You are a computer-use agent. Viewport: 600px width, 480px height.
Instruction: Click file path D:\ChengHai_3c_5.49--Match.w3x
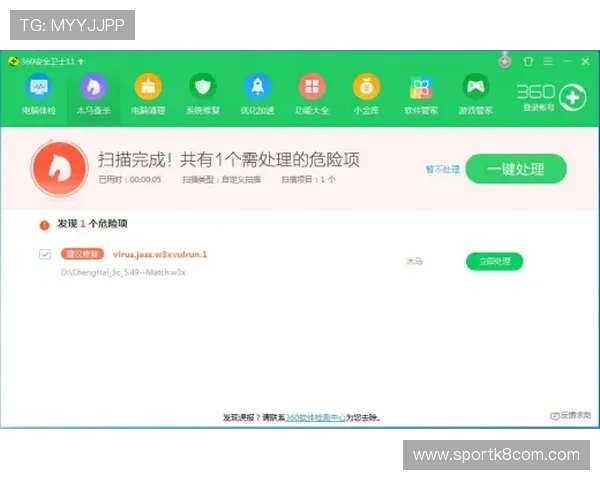(123, 273)
